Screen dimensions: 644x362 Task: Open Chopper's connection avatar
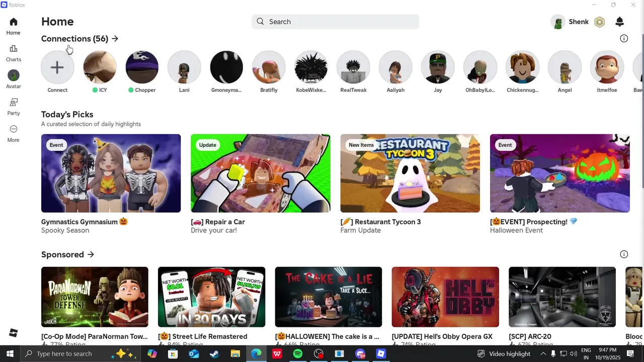[142, 67]
